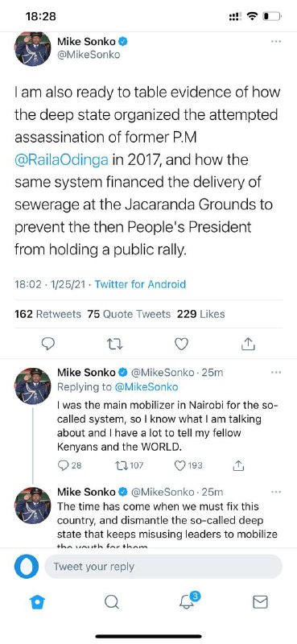Open the Home tab in bottom bar
This screenshot has width=297, height=644.
[x=38, y=602]
